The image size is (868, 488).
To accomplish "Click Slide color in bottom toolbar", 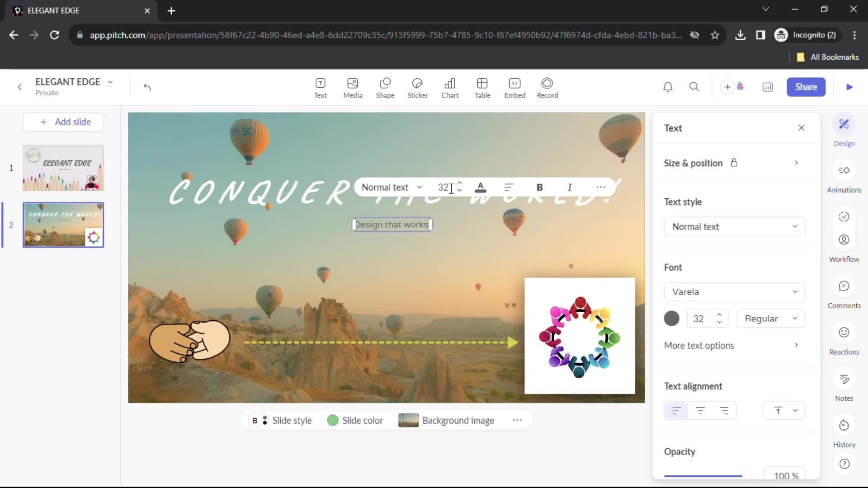I will pyautogui.click(x=356, y=420).
